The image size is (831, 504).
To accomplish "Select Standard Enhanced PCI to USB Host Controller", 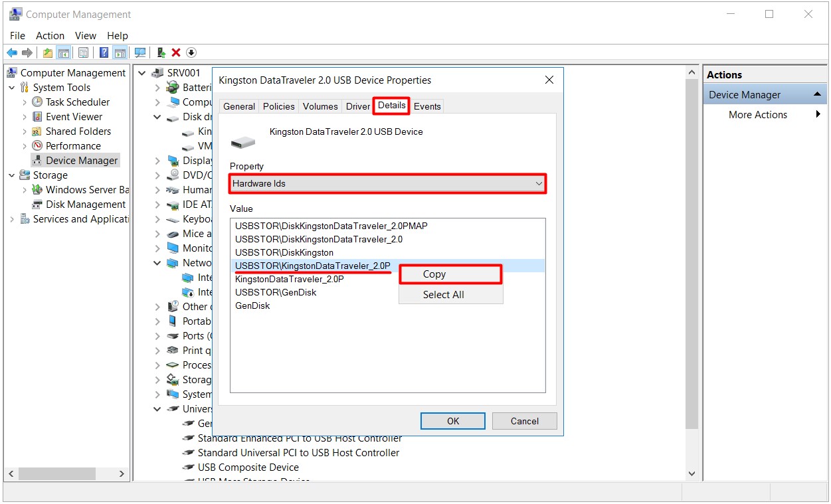I will tap(300, 438).
